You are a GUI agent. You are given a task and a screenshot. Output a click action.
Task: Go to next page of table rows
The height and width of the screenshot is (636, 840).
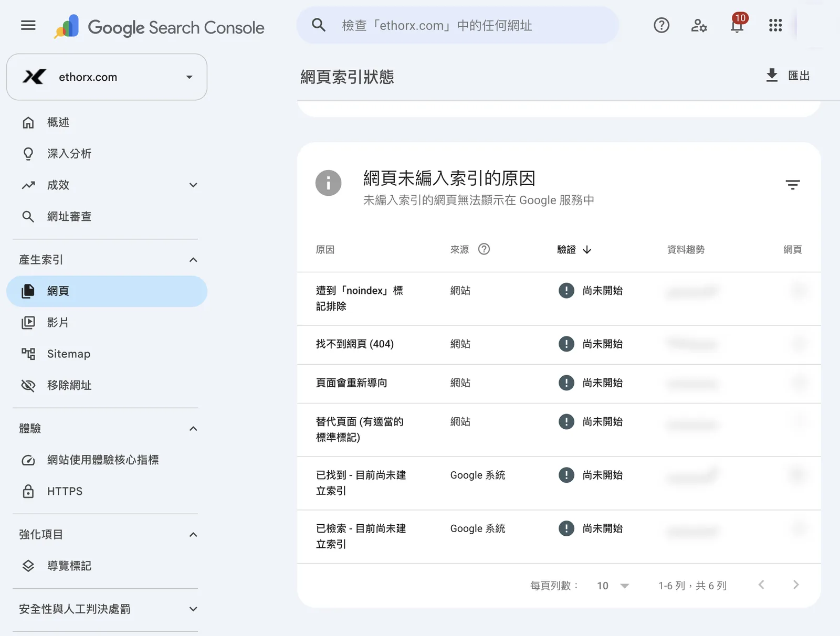pyautogui.click(x=796, y=585)
